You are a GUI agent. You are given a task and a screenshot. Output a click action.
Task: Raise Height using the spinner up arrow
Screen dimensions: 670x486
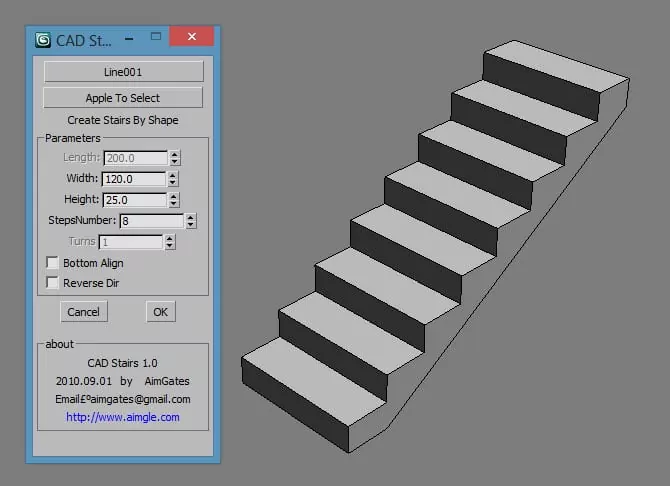173,196
